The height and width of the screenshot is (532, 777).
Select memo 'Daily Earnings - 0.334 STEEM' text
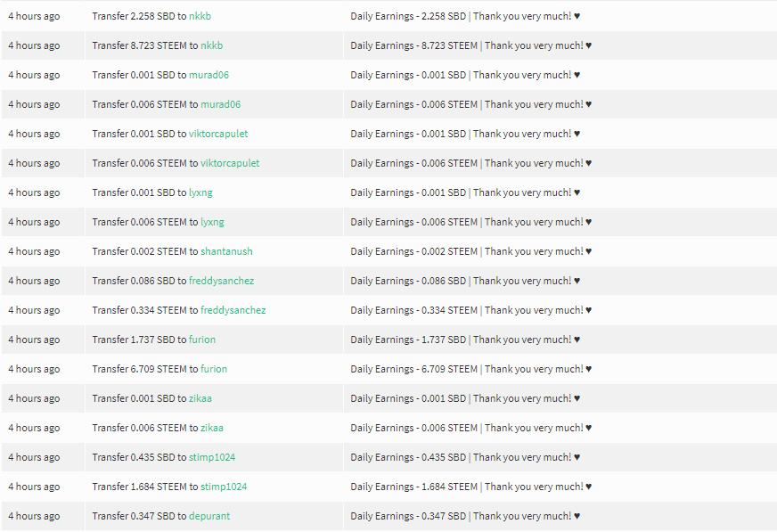(x=413, y=310)
